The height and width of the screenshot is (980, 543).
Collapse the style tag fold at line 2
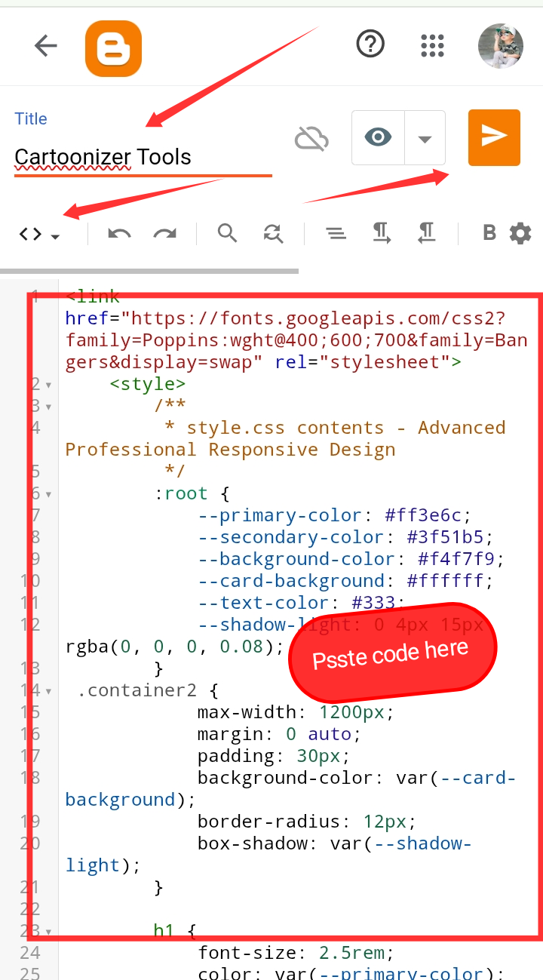(x=48, y=385)
